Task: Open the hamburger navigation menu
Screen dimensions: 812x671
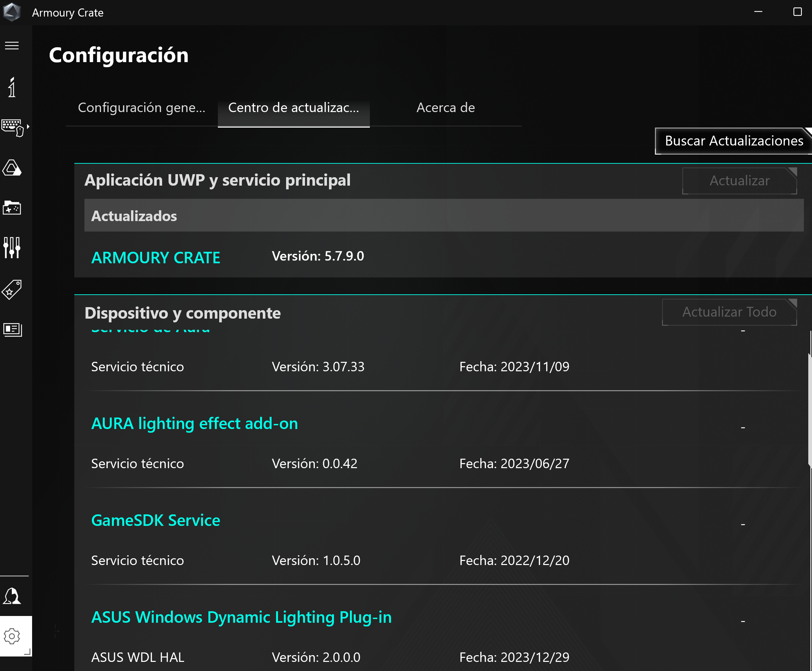Action: click(11, 46)
